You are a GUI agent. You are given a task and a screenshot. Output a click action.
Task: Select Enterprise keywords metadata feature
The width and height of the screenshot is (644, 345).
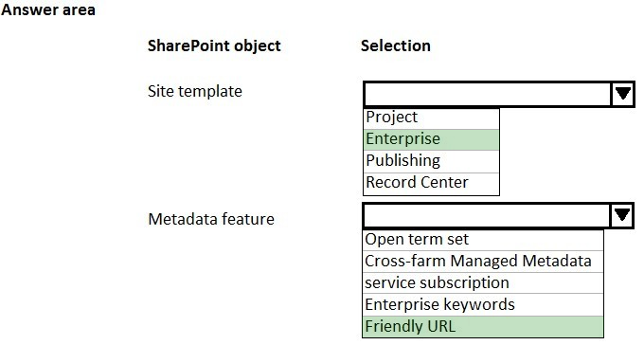[483, 304]
